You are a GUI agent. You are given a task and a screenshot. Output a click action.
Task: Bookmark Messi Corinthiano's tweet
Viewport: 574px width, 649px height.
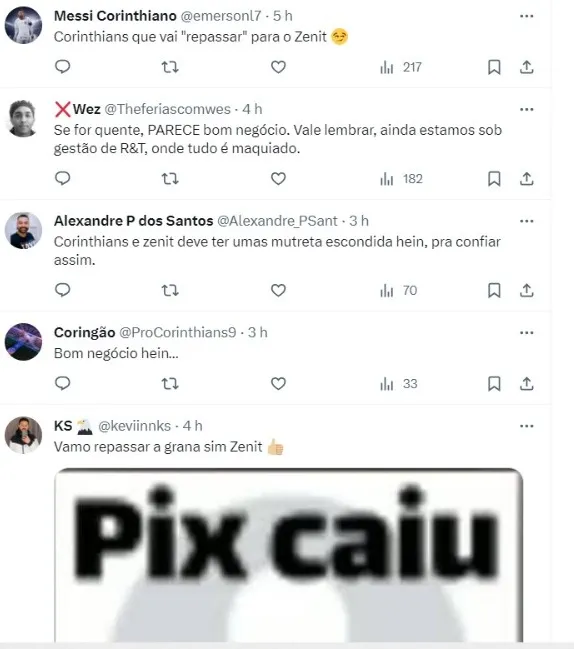494,67
